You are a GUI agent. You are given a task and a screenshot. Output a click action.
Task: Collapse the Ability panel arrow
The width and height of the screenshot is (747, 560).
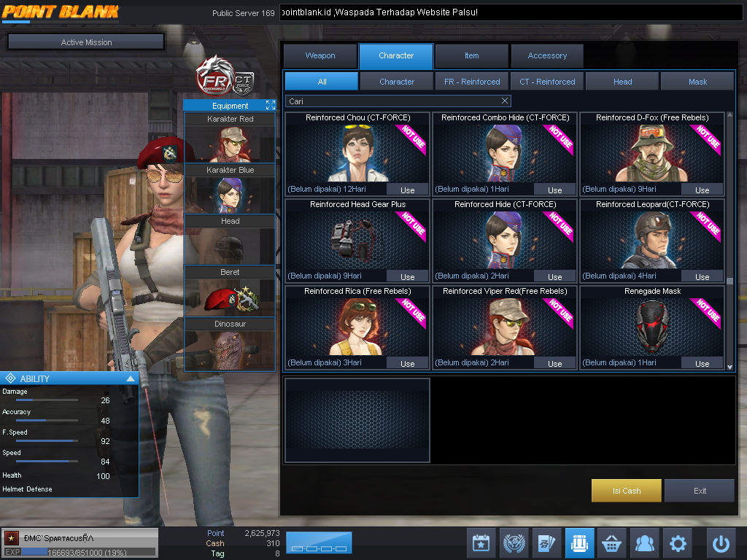pyautogui.click(x=131, y=378)
